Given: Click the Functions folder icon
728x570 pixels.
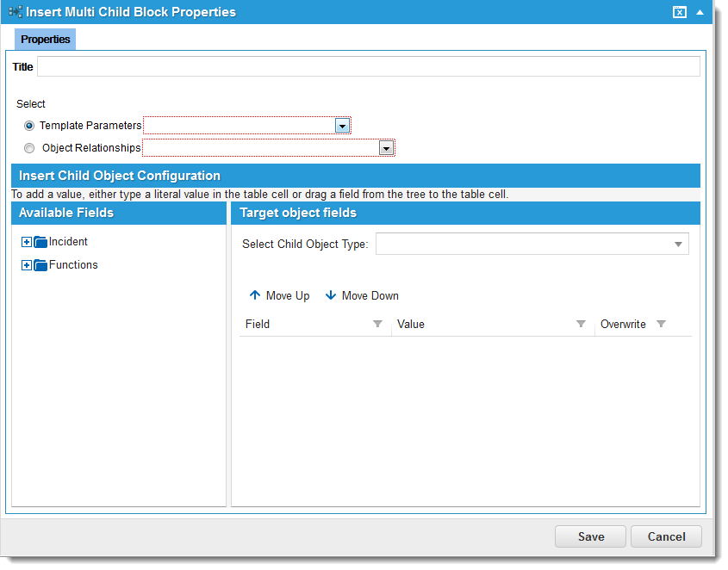Looking at the screenshot, I should click(40, 265).
